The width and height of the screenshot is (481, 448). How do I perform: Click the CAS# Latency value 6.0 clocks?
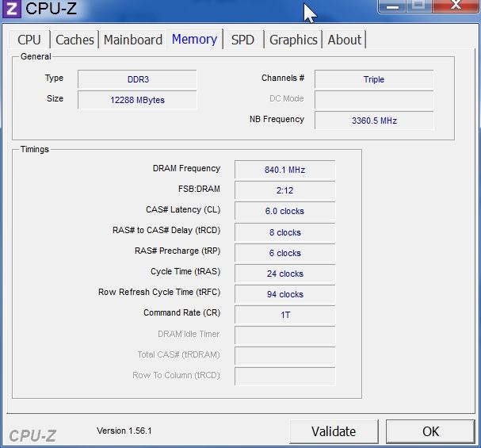point(284,211)
